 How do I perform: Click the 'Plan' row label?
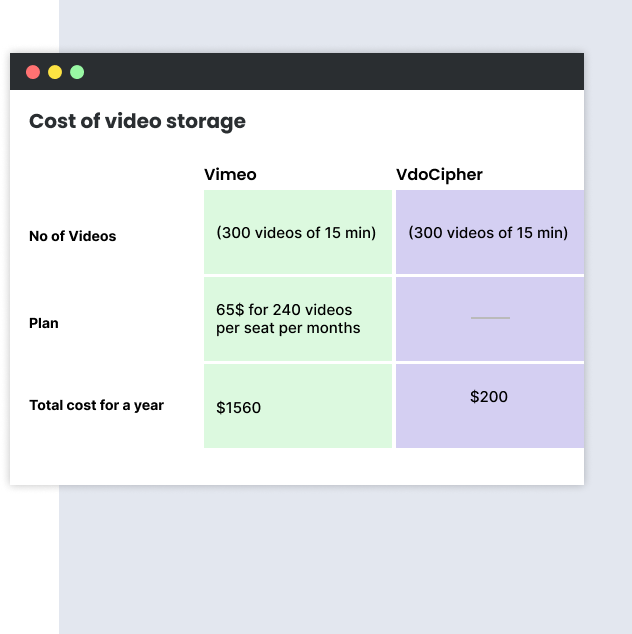(x=44, y=323)
